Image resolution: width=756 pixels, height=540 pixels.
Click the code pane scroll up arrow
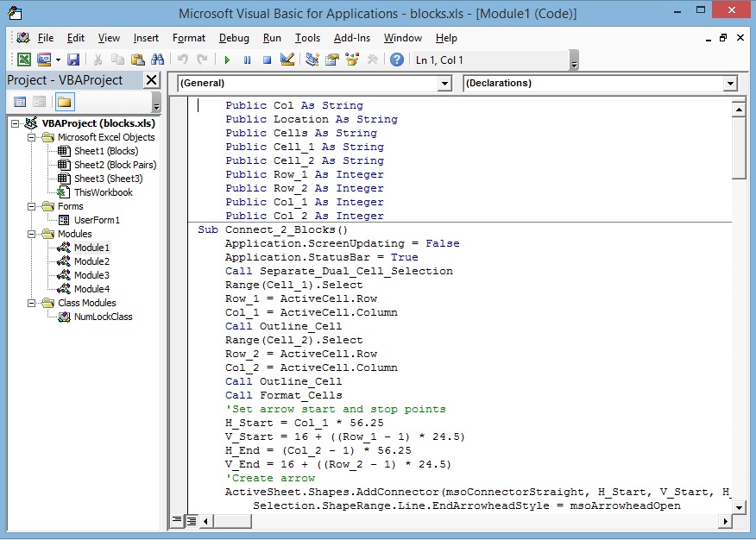coord(739,110)
